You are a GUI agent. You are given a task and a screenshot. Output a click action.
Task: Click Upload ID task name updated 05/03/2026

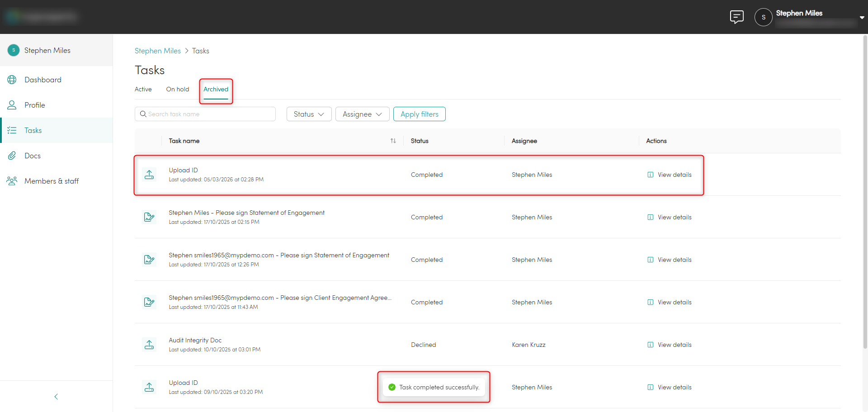(183, 170)
